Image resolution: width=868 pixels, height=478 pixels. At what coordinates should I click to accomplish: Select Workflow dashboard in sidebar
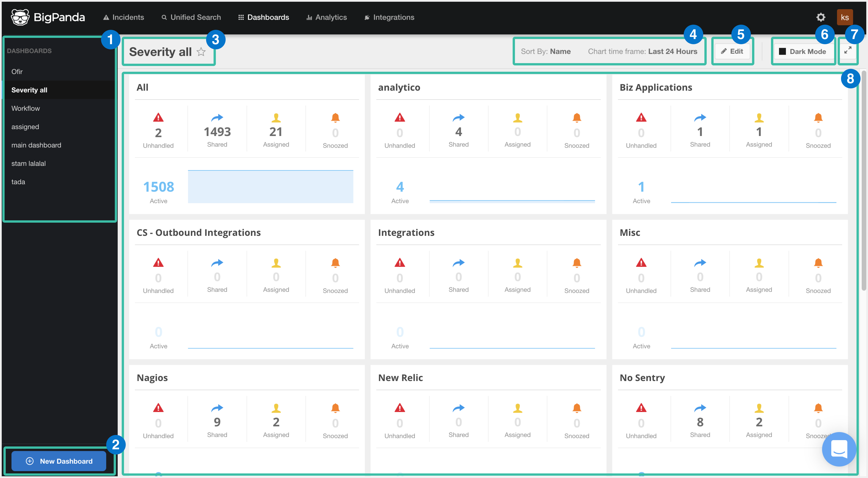26,108
